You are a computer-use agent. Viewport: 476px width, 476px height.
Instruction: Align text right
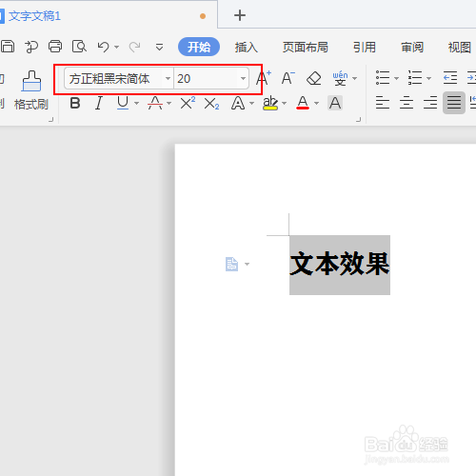430,103
